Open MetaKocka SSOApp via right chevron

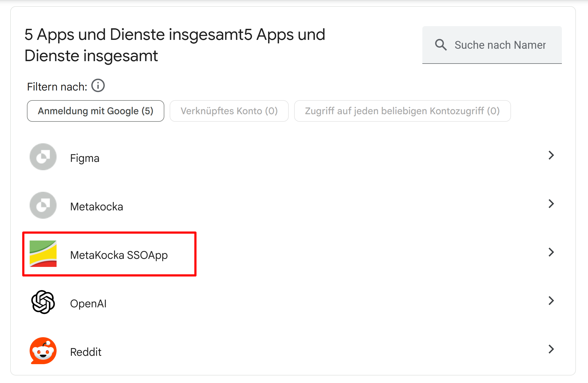(x=551, y=252)
